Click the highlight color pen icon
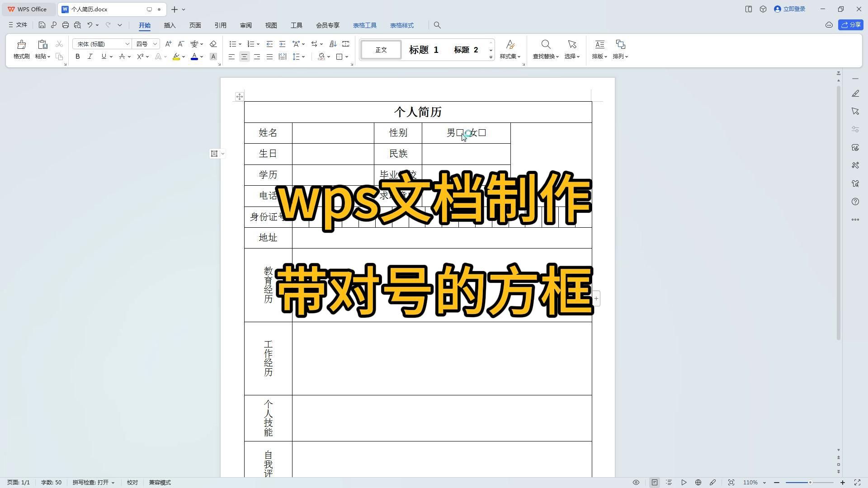 click(x=176, y=56)
